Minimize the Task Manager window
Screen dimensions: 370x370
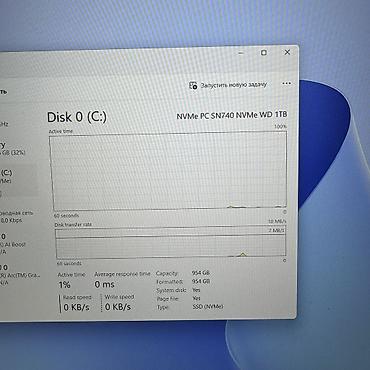pyautogui.click(x=241, y=53)
